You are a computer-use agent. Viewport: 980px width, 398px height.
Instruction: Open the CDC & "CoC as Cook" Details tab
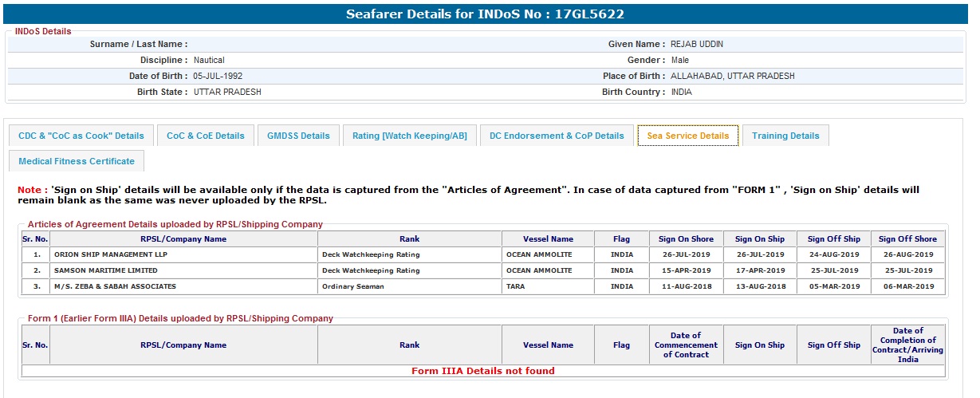coord(81,136)
